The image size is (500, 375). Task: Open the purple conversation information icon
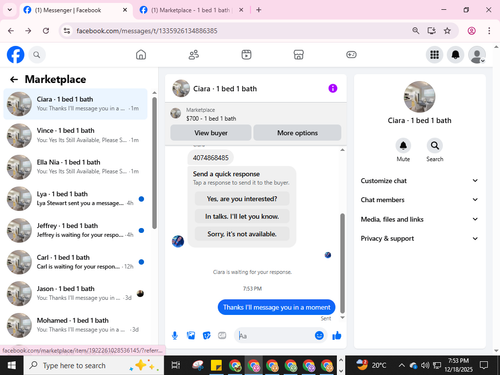pos(333,88)
